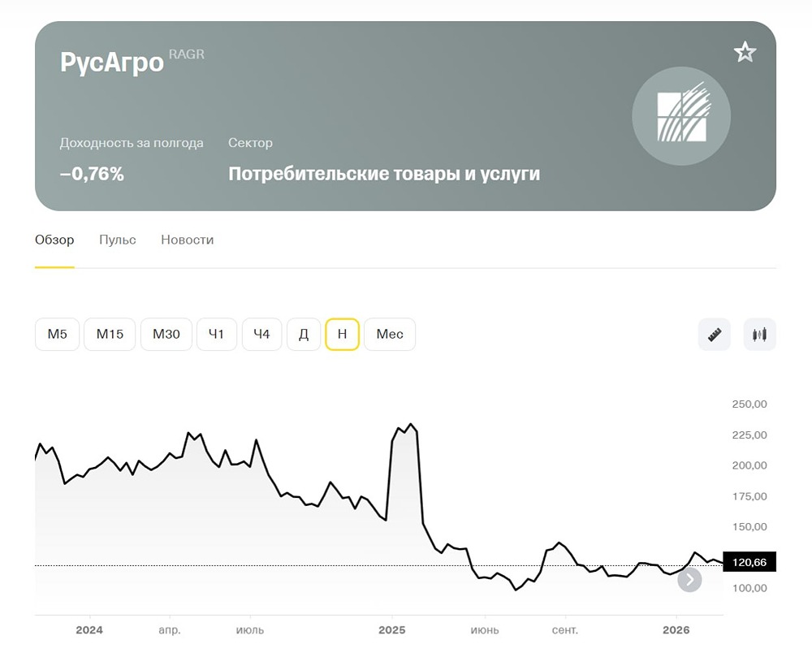
Task: Switch to the Пульс tab
Action: pos(117,240)
